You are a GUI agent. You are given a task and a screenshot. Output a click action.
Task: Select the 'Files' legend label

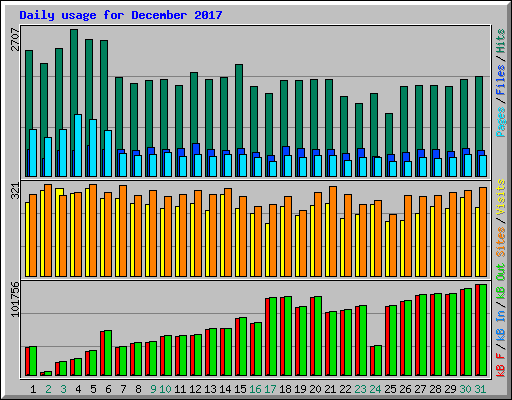tap(501, 80)
